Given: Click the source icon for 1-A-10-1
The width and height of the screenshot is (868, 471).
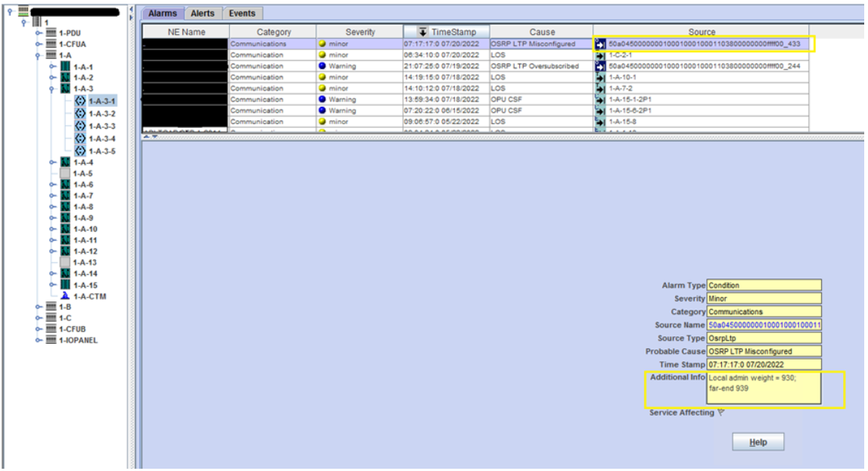Looking at the screenshot, I should (600, 77).
